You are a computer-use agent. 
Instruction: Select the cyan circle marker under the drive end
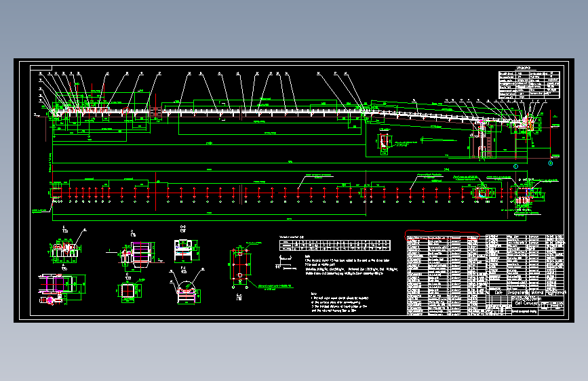(515, 167)
